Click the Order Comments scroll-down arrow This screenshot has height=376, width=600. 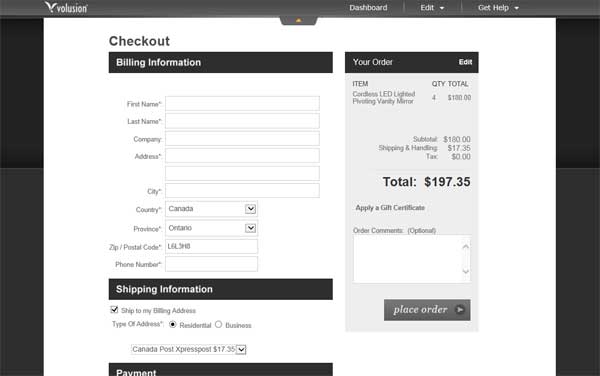point(466,271)
